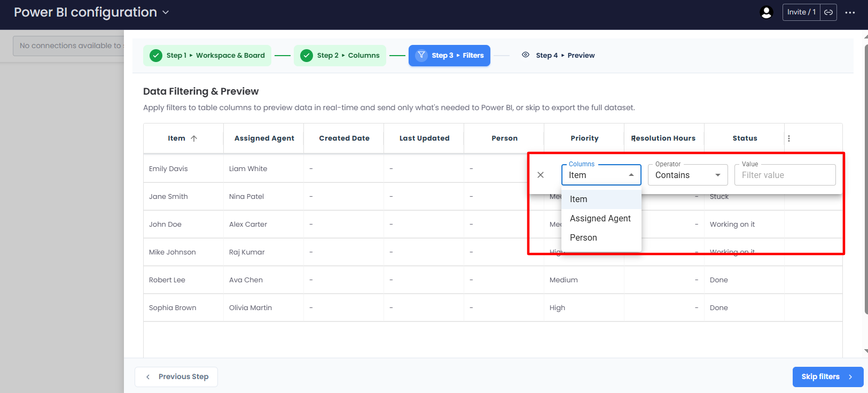Remove the filter row with X icon
Image resolution: width=868 pixels, height=393 pixels.
541,175
